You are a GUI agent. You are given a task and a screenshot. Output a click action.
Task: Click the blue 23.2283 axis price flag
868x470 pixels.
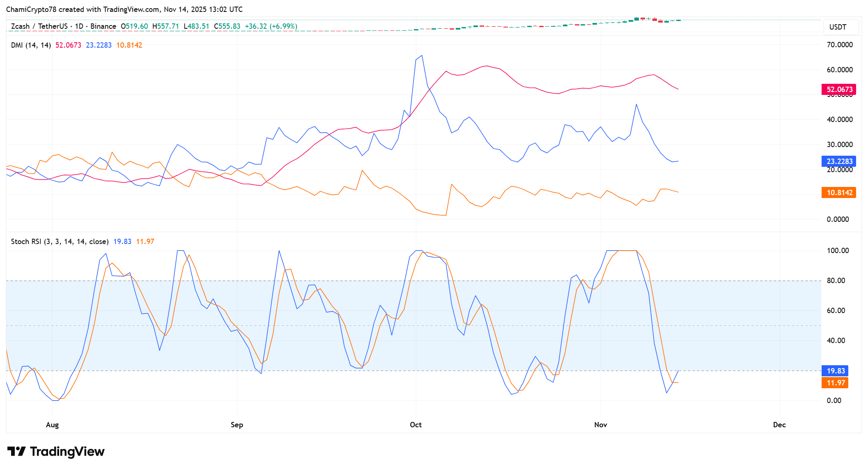(x=838, y=161)
